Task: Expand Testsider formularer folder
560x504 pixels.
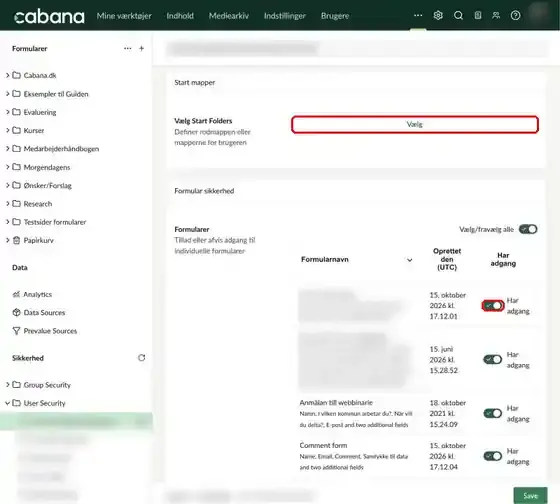Action: [8, 222]
